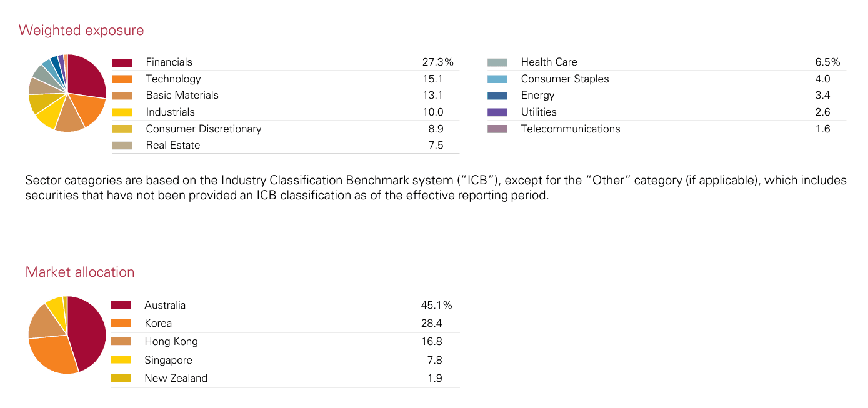Select the Technology orange legend swatch
This screenshot has width=868, height=408.
point(122,79)
